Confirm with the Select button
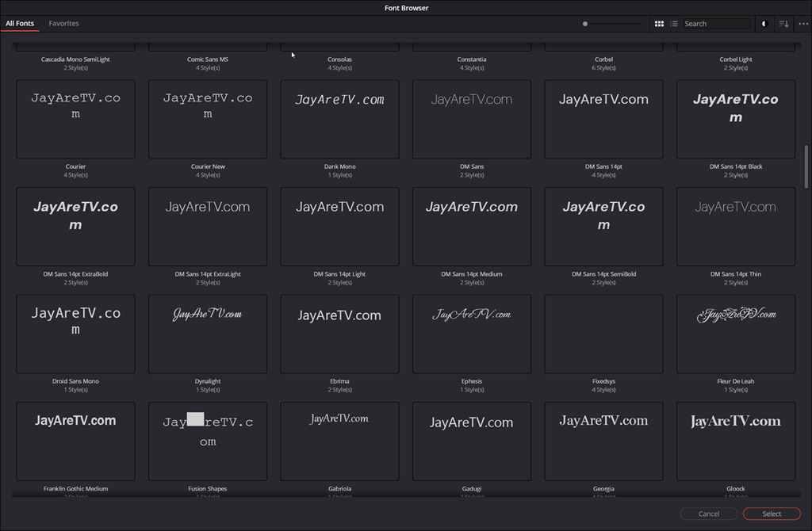The height and width of the screenshot is (531, 812). click(x=772, y=514)
